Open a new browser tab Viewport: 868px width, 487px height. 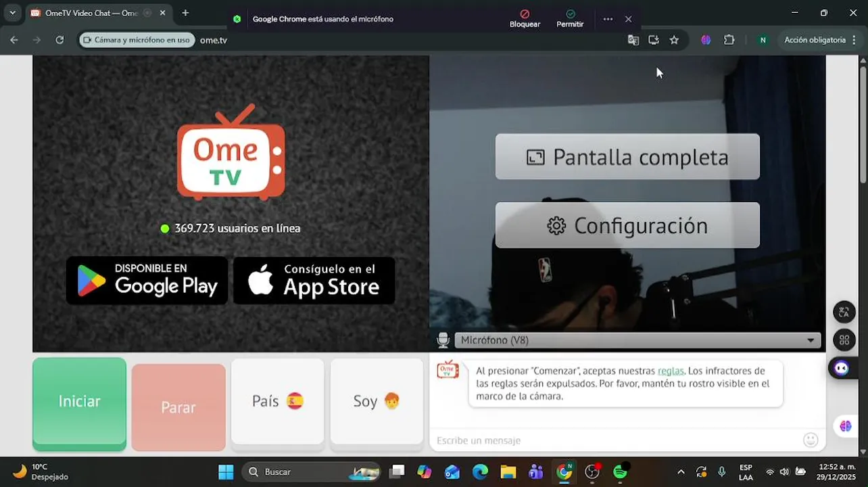click(x=185, y=13)
